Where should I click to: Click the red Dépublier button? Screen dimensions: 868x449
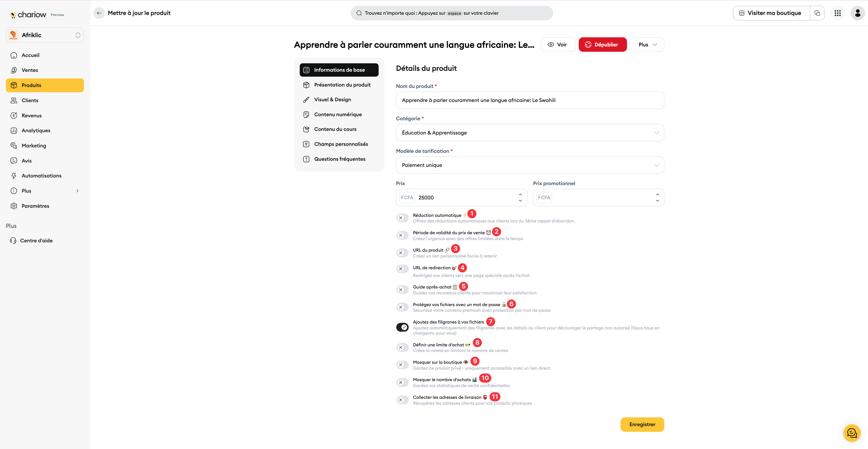602,45
